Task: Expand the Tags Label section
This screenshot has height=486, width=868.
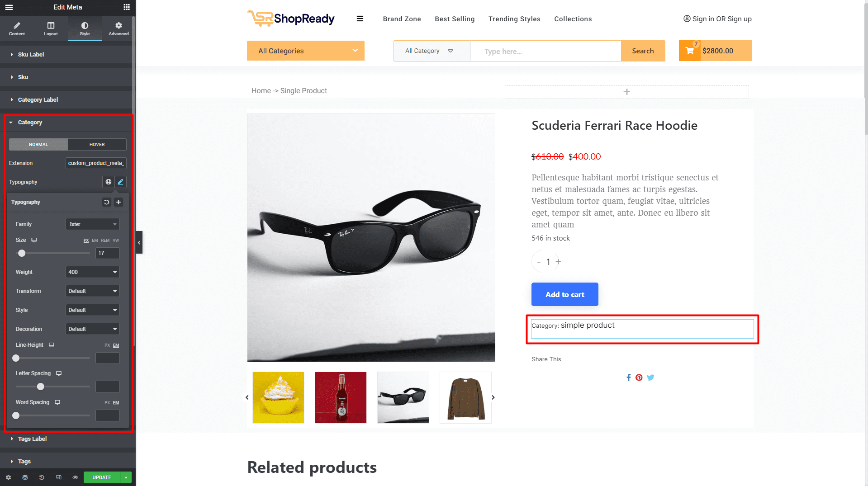Action: click(32, 439)
